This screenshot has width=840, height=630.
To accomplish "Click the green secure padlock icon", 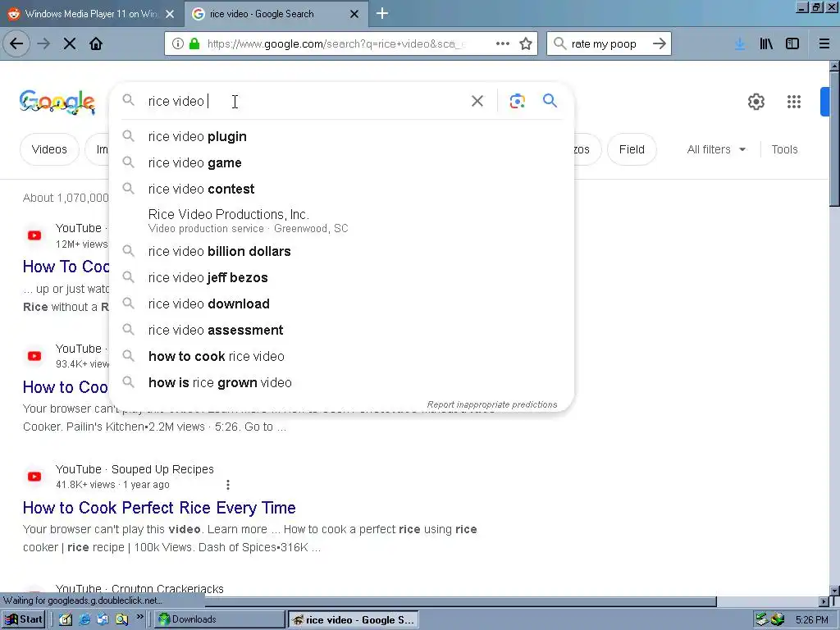I will point(194,43).
